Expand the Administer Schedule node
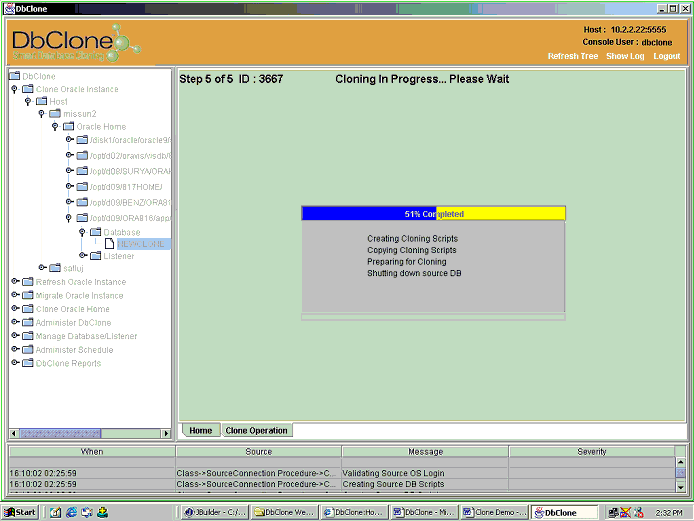Screen dimensions: 694x521 (x=15, y=349)
